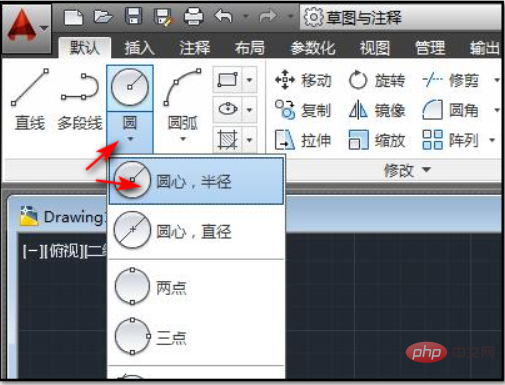Click the 圆 circle tool icon
Image resolution: width=505 pixels, height=385 pixels.
pos(130,88)
